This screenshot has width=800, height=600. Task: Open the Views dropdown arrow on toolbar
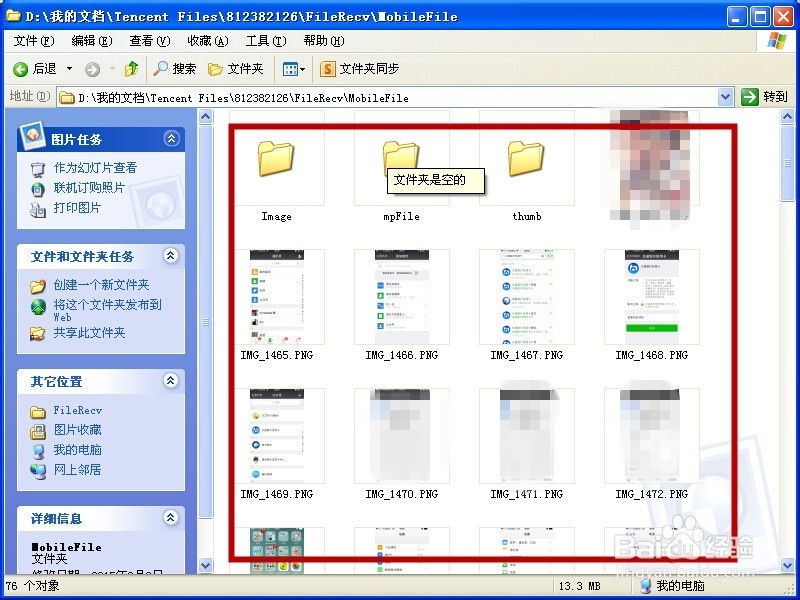click(x=302, y=69)
